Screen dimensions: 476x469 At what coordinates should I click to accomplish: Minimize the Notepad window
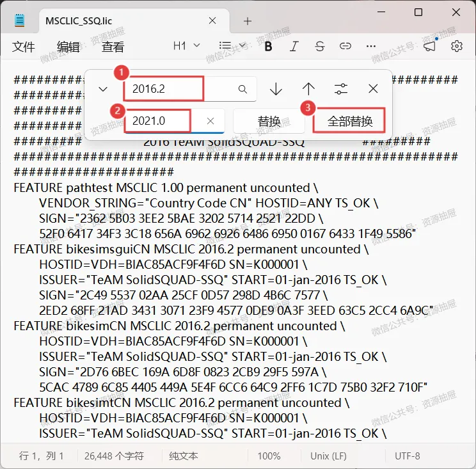coord(381,12)
